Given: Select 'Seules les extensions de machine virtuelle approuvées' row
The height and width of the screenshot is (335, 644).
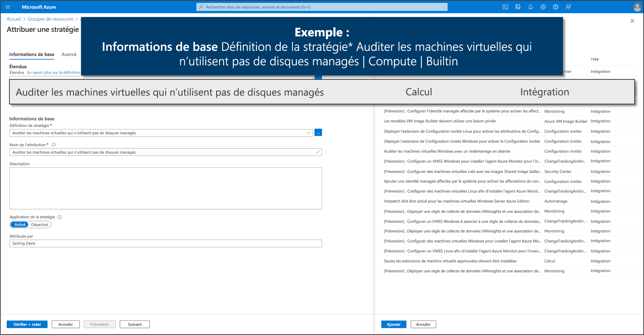Looking at the screenshot, I should (x=509, y=261).
